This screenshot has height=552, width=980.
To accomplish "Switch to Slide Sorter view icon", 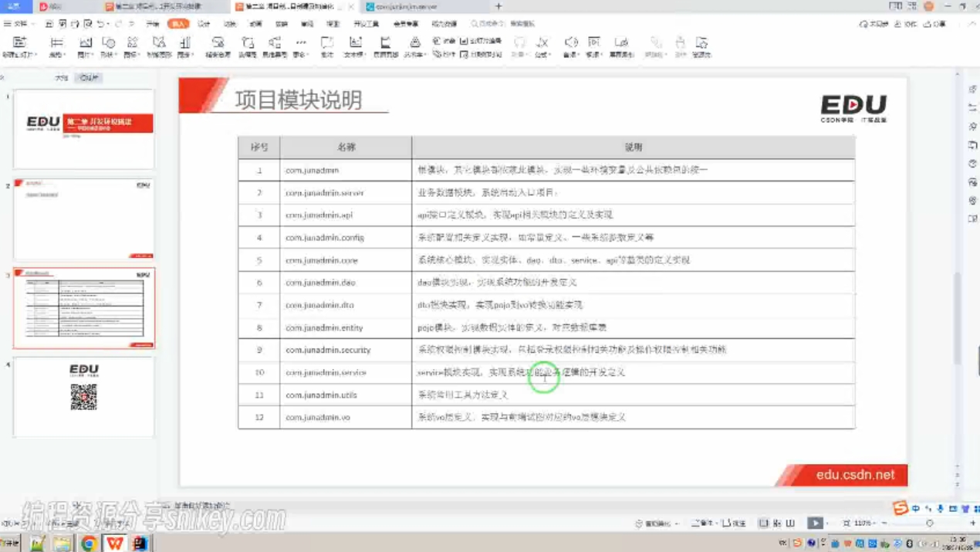I will pos(777,523).
